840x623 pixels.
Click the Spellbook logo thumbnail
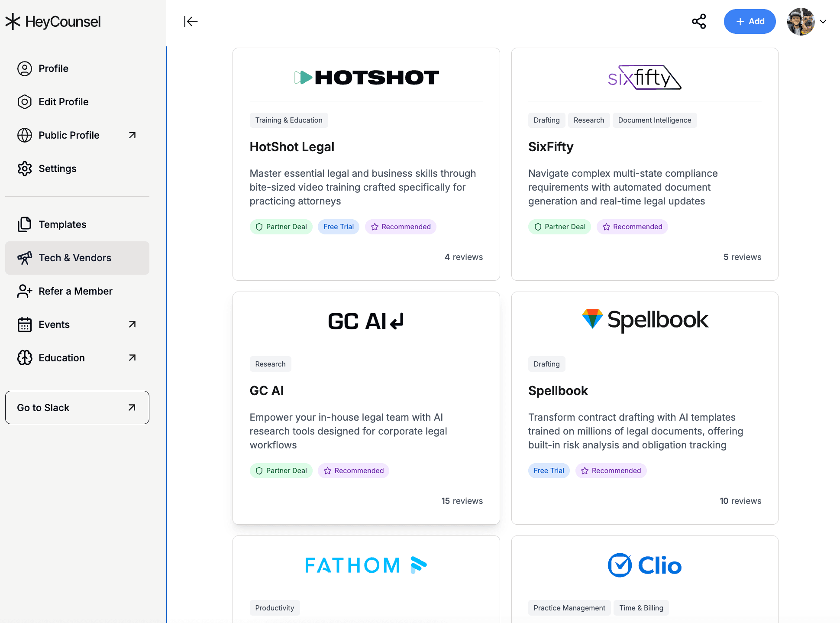(644, 320)
